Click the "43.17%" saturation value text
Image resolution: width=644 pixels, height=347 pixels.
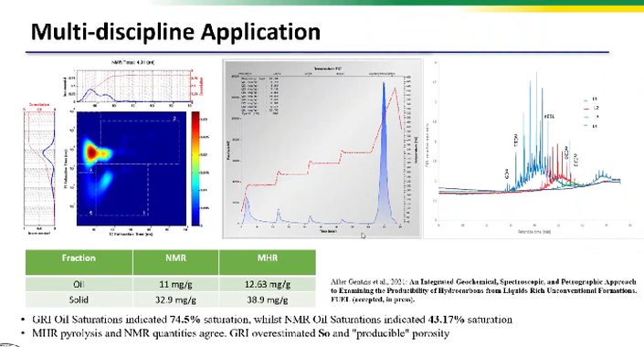point(446,320)
